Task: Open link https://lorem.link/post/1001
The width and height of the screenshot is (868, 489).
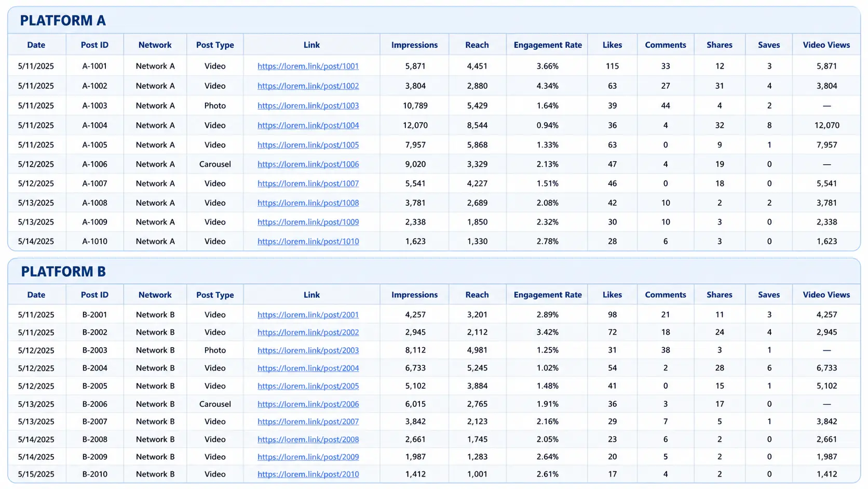Action: 308,67
